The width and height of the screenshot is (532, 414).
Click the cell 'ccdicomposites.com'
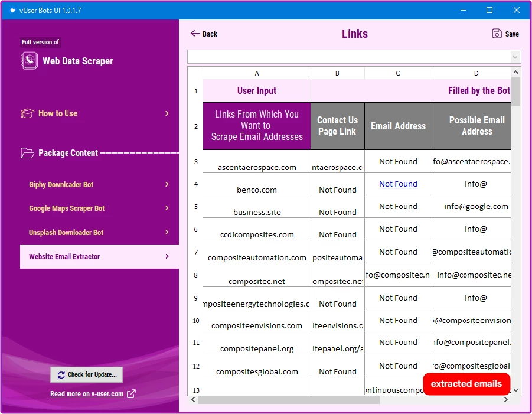pyautogui.click(x=257, y=229)
